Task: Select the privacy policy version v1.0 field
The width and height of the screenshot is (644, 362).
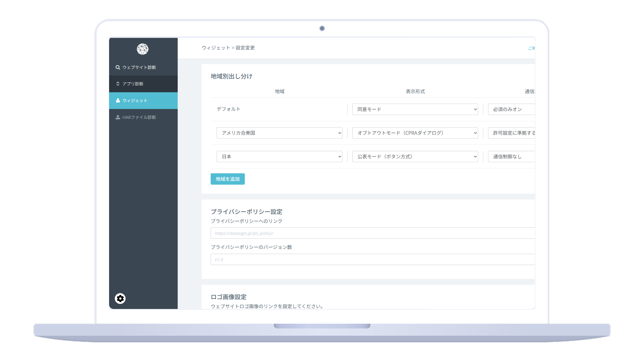Action: point(373,259)
